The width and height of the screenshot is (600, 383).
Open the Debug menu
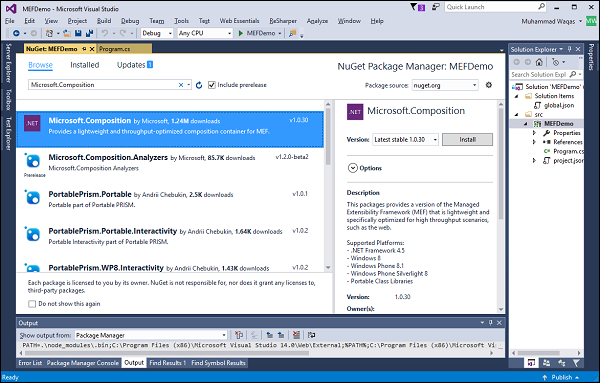[130, 21]
